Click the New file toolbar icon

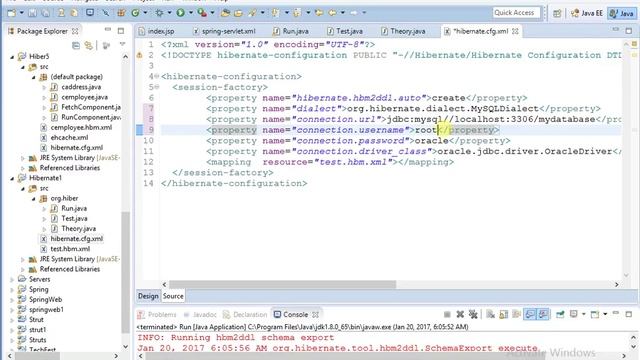[x=11, y=13]
